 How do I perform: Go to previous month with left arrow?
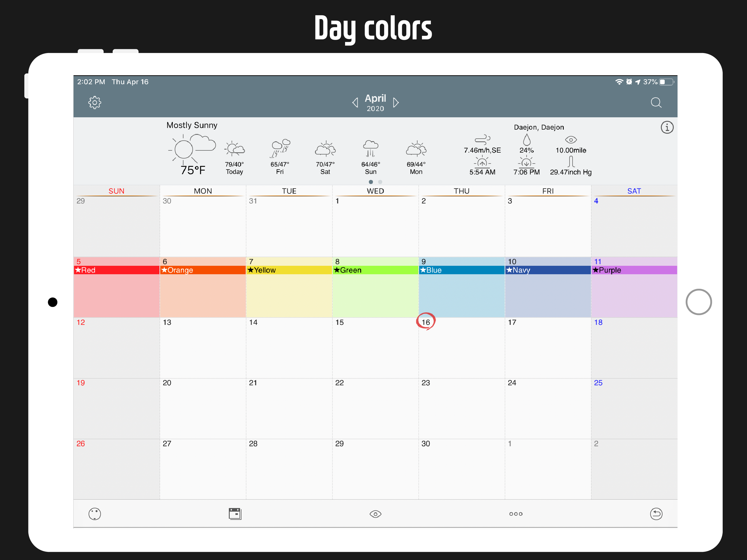point(355,102)
